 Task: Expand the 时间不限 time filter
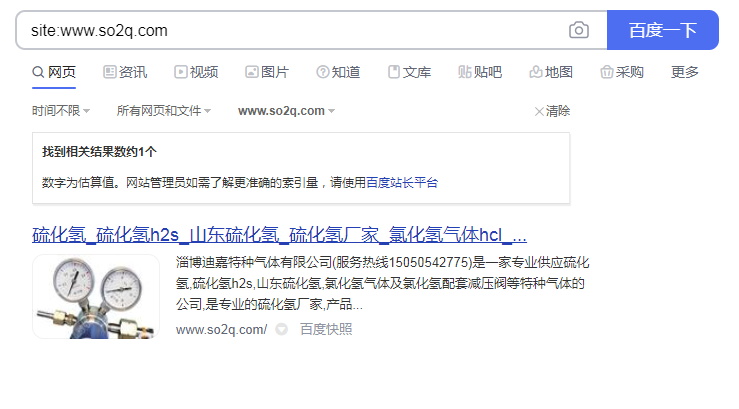pyautogui.click(x=61, y=111)
